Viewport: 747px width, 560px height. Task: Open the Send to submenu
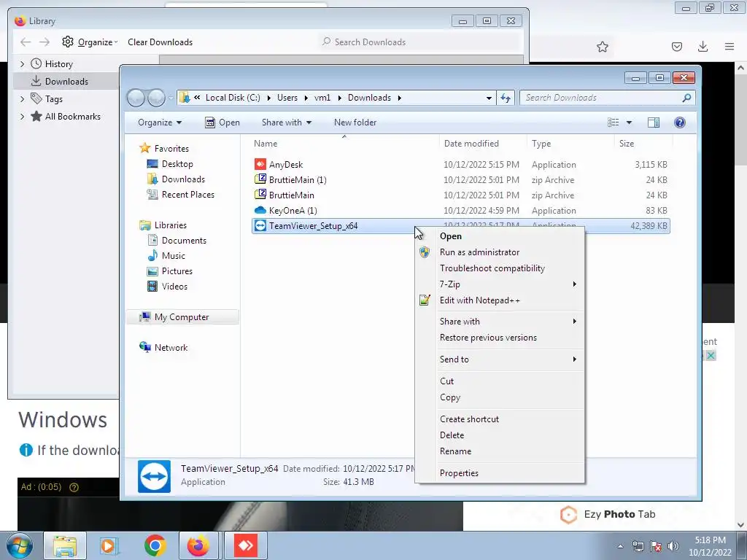(x=499, y=359)
